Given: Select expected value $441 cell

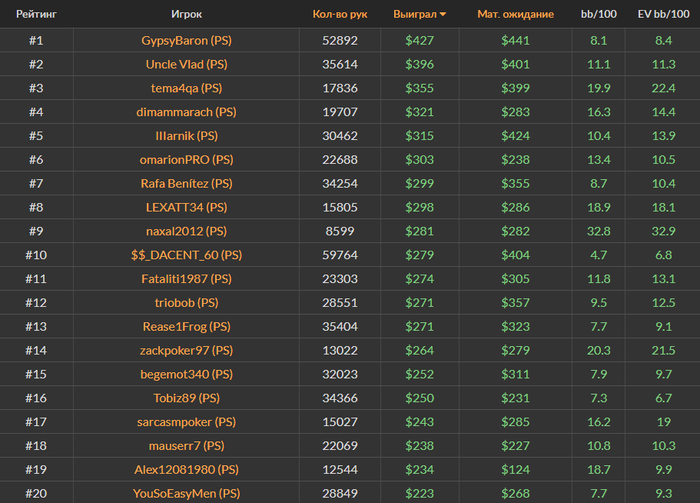Looking at the screenshot, I should pos(516,41).
